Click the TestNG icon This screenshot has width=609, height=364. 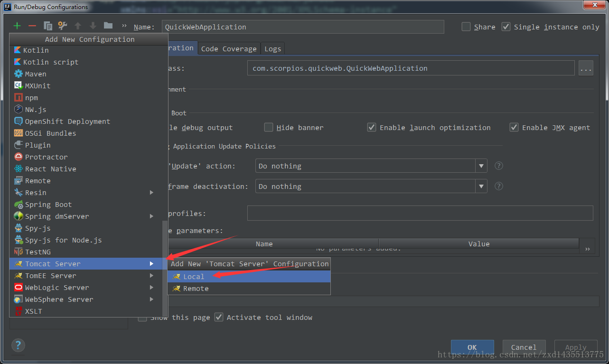pyautogui.click(x=19, y=252)
